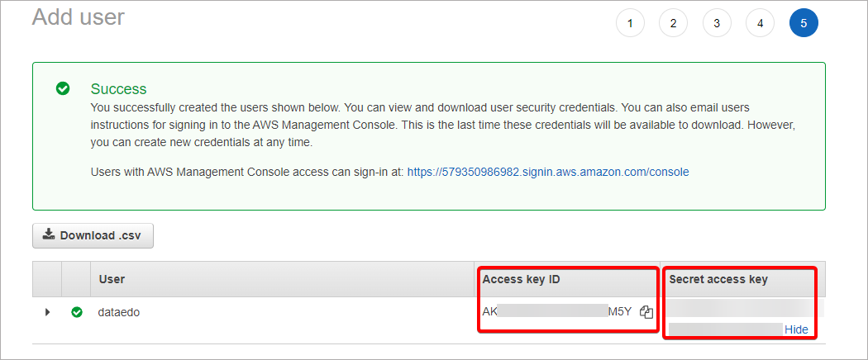The image size is (868, 360).
Task: Hide the secret access key
Action: click(796, 329)
